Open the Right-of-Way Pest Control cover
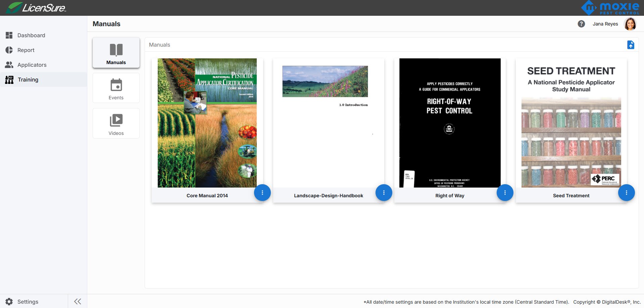 pyautogui.click(x=450, y=123)
